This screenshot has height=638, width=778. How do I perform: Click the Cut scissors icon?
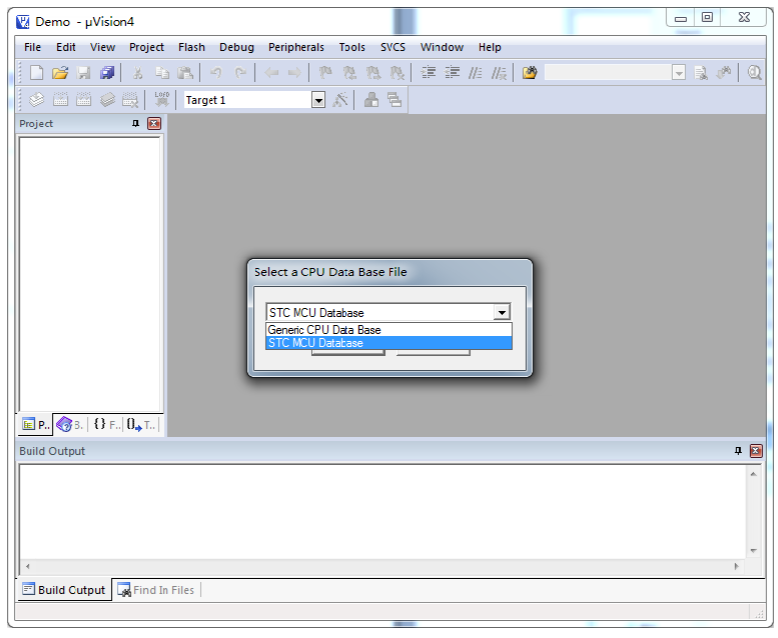[138, 73]
